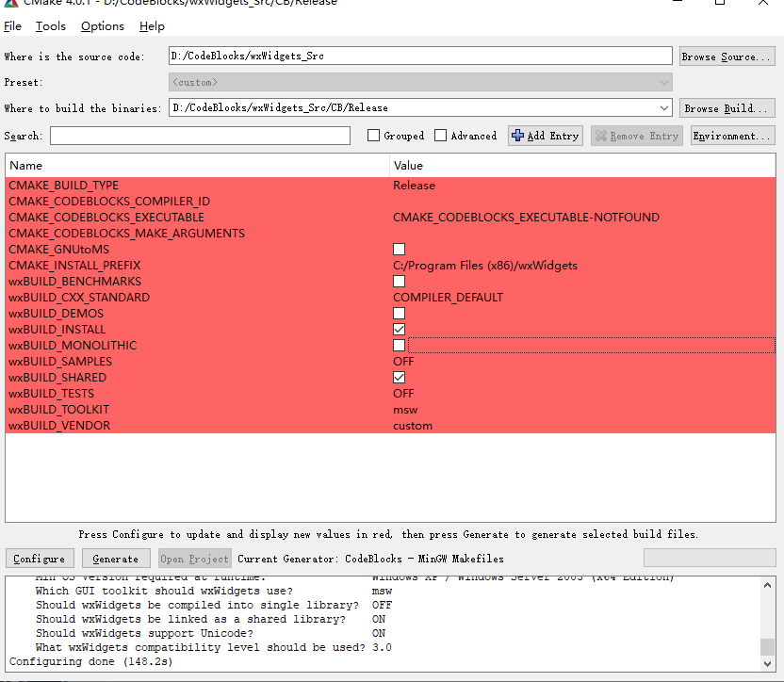784x682 pixels.
Task: Click the Configure button
Action: [x=40, y=559]
